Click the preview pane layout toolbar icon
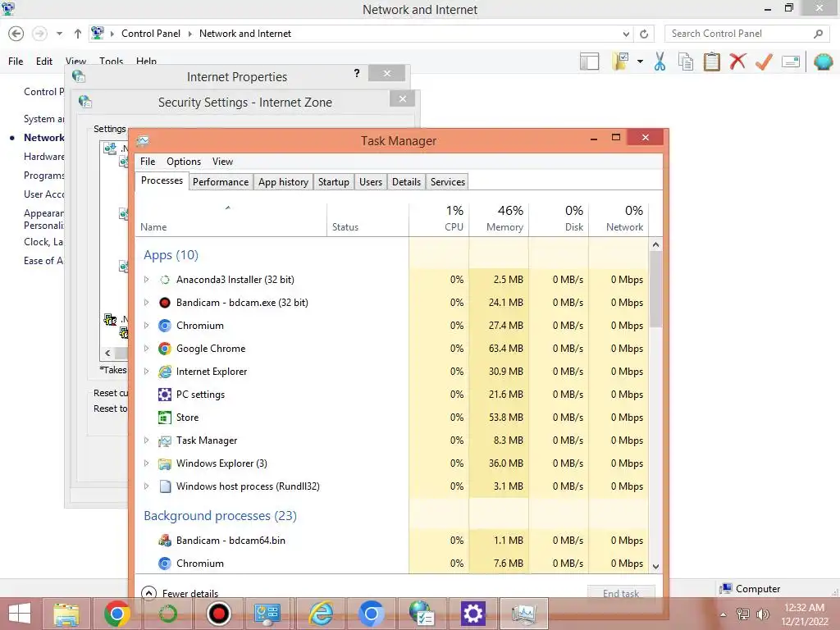The width and height of the screenshot is (840, 630). click(x=589, y=62)
